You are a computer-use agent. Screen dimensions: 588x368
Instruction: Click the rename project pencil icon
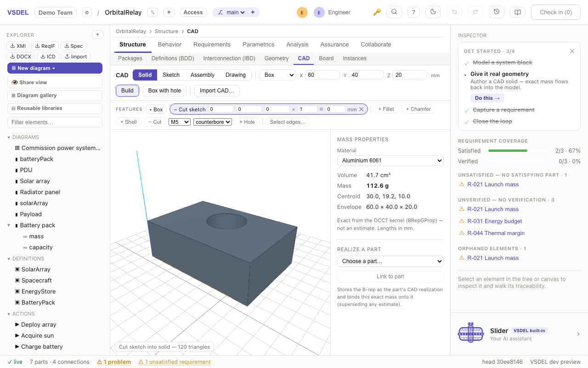(153, 12)
